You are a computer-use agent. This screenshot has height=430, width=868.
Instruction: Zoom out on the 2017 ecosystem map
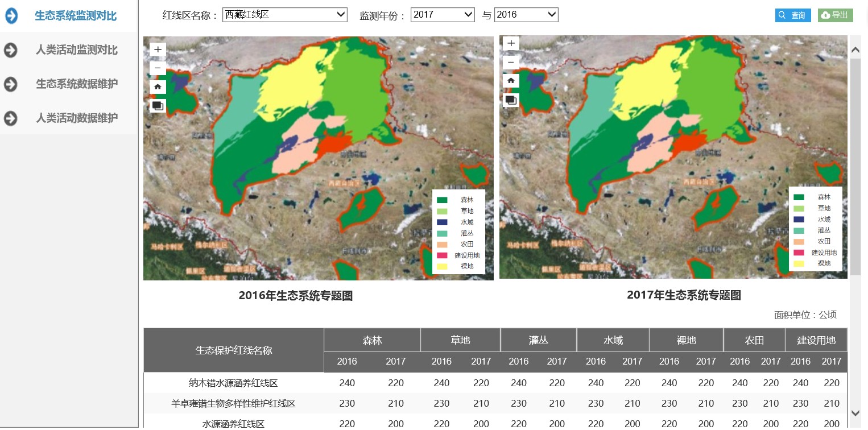click(x=511, y=62)
